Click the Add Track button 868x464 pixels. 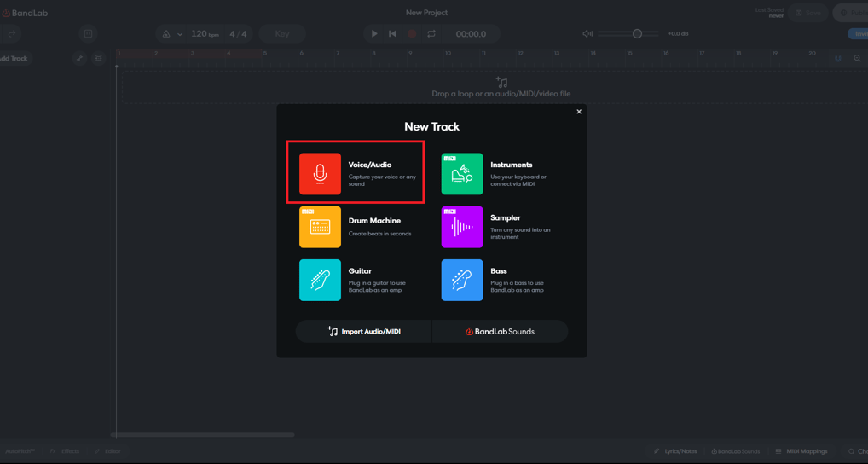point(14,58)
